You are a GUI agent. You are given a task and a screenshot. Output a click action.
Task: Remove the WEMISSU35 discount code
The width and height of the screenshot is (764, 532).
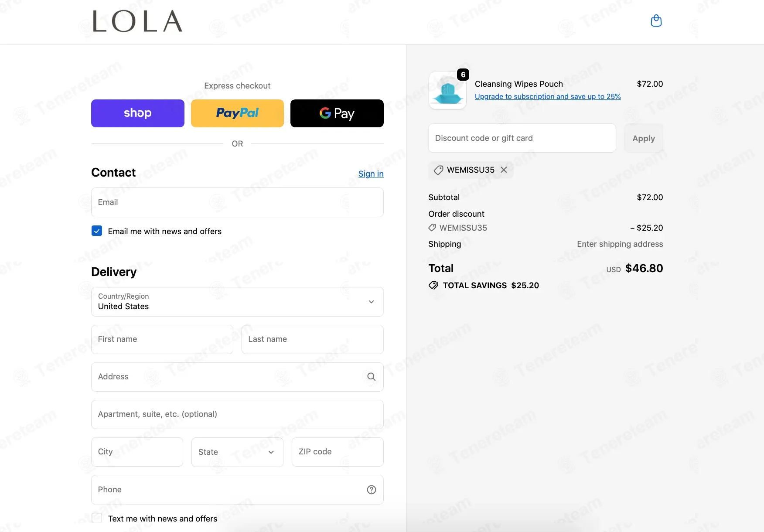click(x=504, y=170)
